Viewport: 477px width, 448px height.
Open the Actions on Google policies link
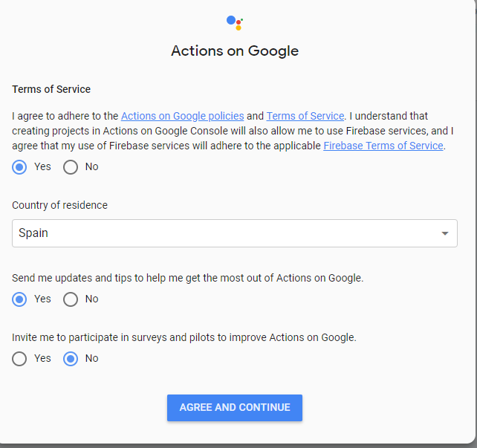coord(182,116)
